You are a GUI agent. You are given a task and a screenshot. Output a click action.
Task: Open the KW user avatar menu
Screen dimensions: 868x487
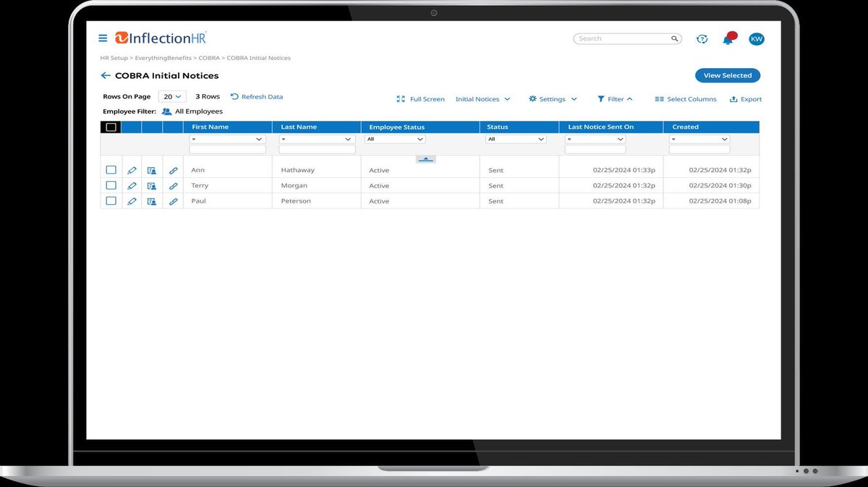(757, 39)
